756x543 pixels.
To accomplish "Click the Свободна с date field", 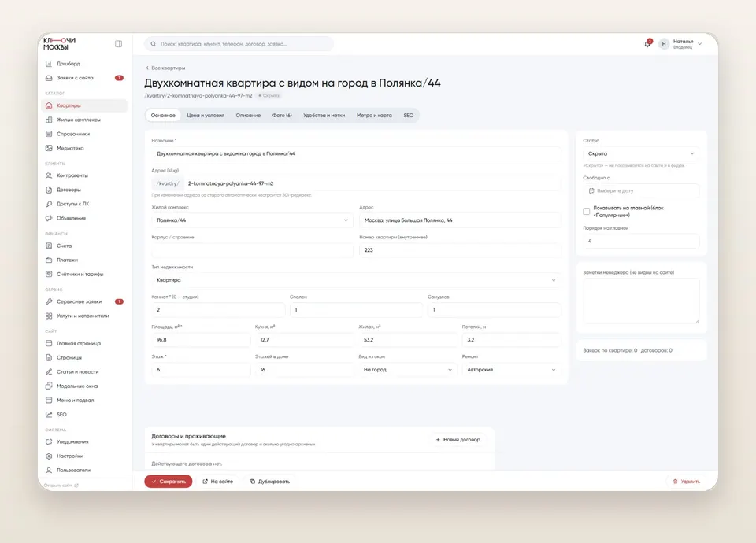I will tap(641, 190).
